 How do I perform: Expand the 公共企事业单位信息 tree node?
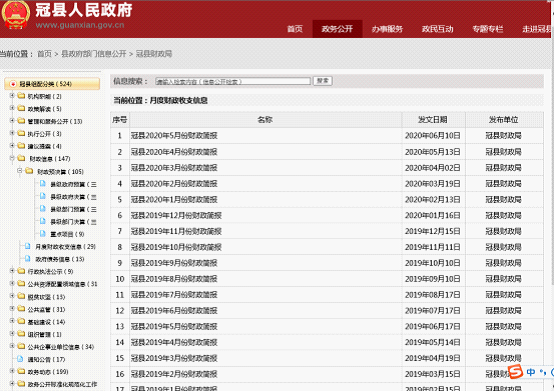[x=12, y=346]
